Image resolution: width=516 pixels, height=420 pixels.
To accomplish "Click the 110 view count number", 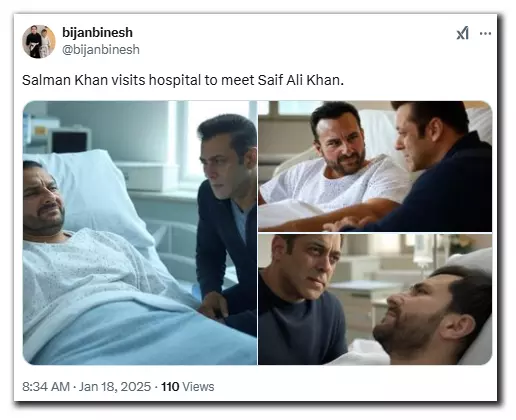I will [x=170, y=387].
